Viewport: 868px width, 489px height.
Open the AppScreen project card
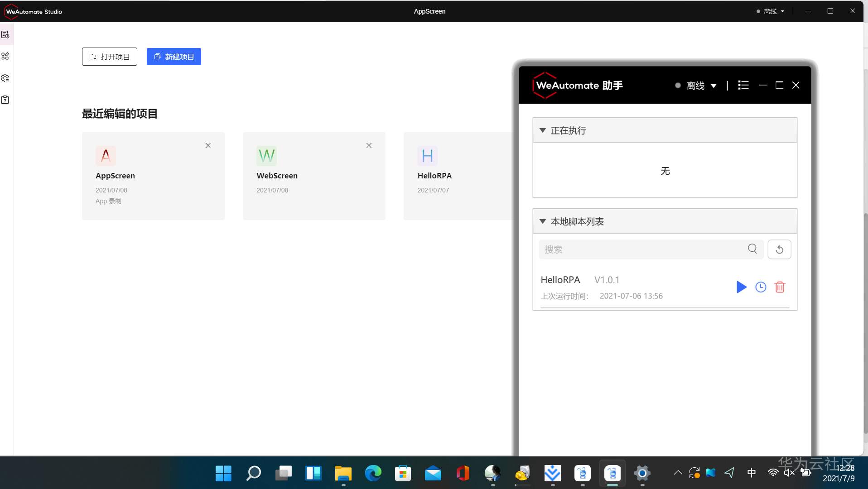click(x=153, y=176)
